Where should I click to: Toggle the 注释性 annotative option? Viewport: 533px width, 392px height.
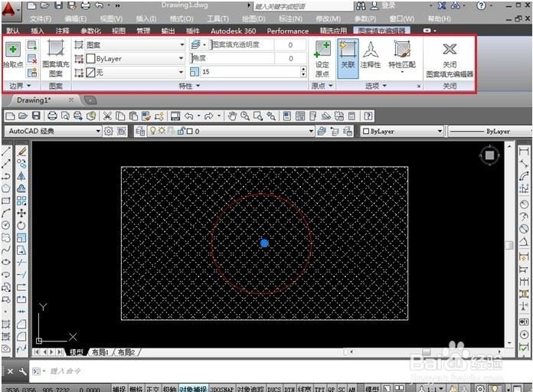click(x=370, y=54)
